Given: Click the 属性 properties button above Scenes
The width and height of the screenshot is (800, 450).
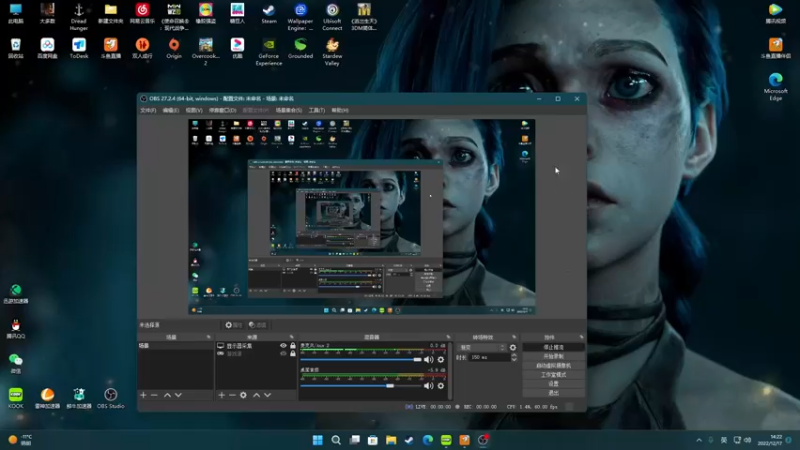Looking at the screenshot, I should (234, 325).
